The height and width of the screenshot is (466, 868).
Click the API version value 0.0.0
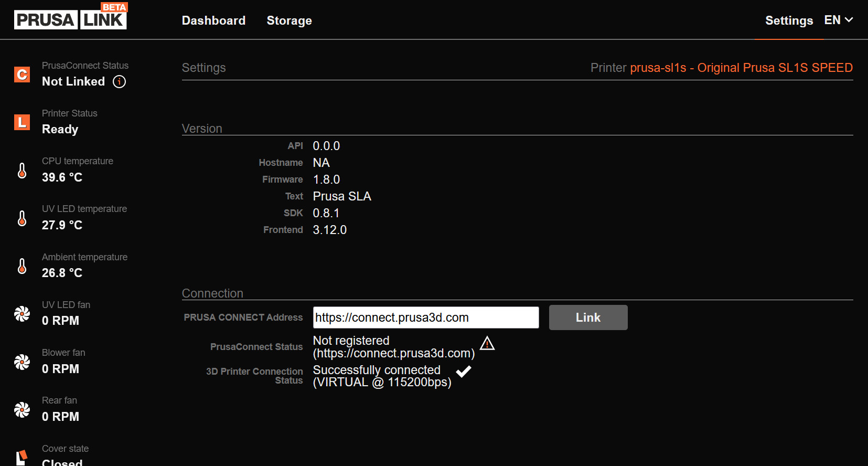(326, 146)
